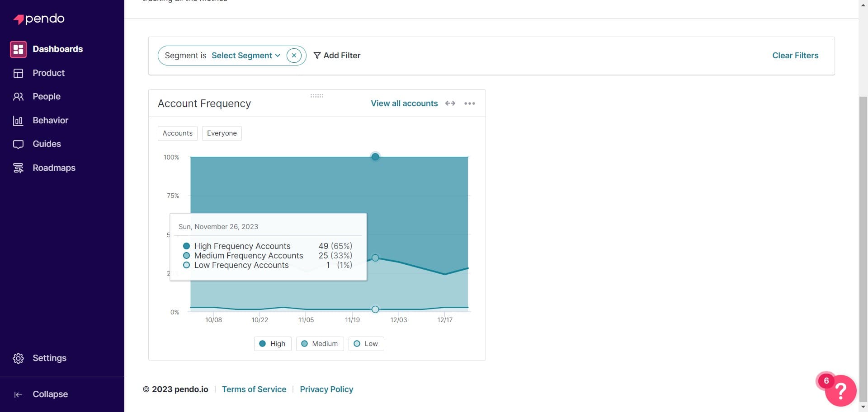Open the Add Filter menu

point(337,55)
